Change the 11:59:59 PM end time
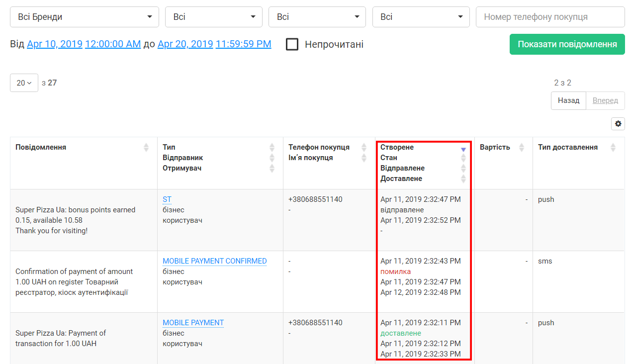The width and height of the screenshot is (630, 364). click(x=243, y=44)
